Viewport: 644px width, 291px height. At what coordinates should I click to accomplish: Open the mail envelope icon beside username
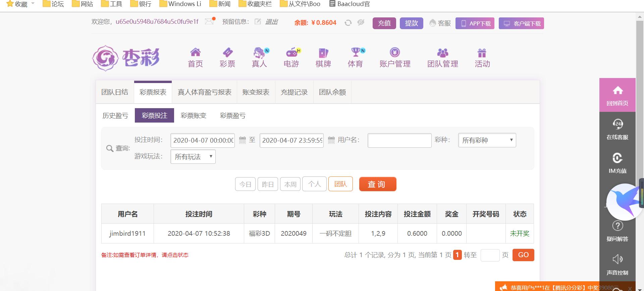coord(210,21)
